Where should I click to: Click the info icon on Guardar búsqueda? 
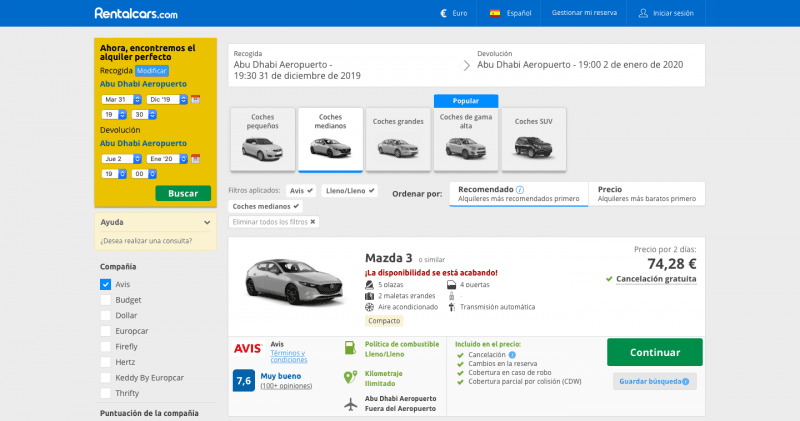[x=686, y=382]
